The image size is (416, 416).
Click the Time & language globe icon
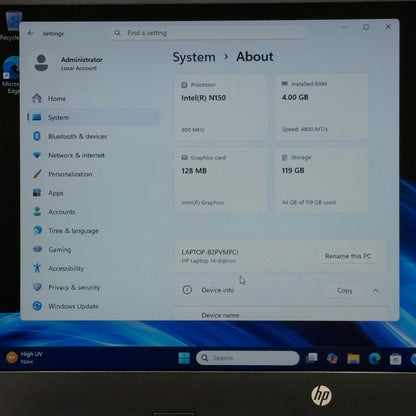37,230
